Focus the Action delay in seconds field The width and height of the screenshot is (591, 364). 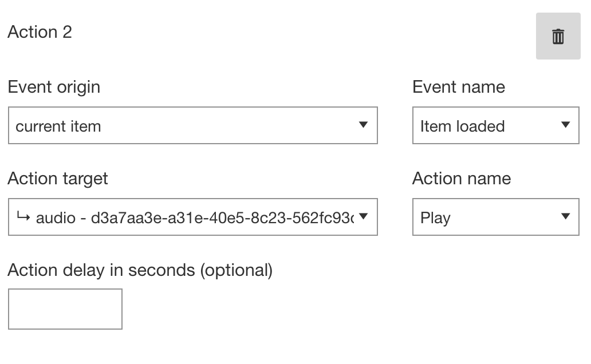tap(65, 309)
